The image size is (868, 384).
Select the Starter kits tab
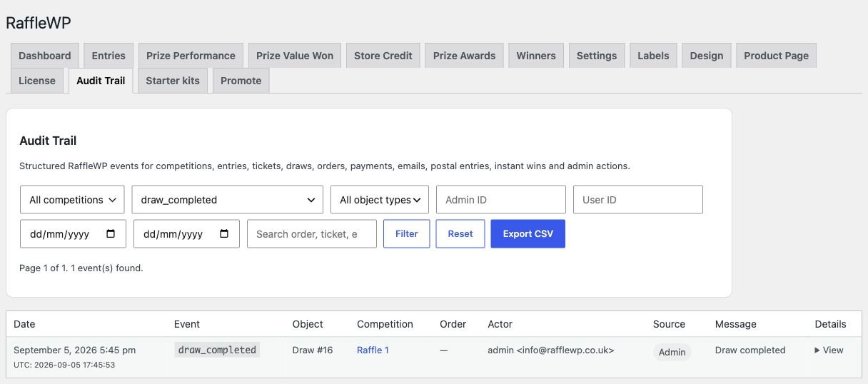(173, 81)
